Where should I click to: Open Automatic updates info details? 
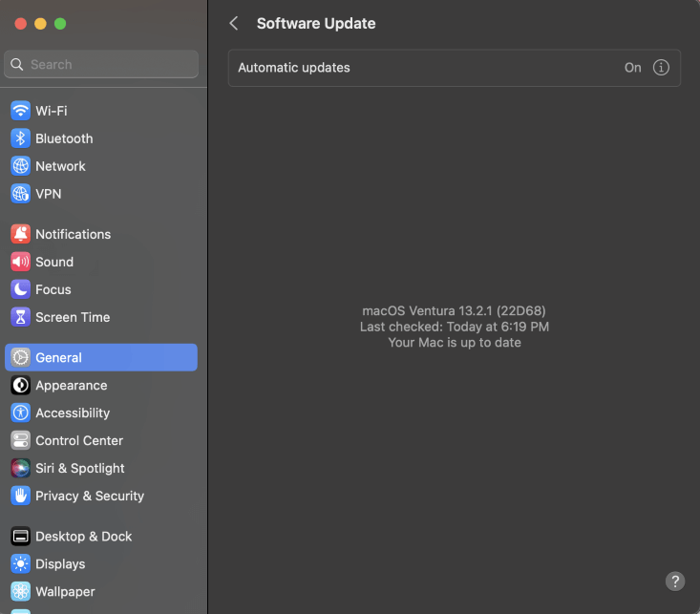661,68
